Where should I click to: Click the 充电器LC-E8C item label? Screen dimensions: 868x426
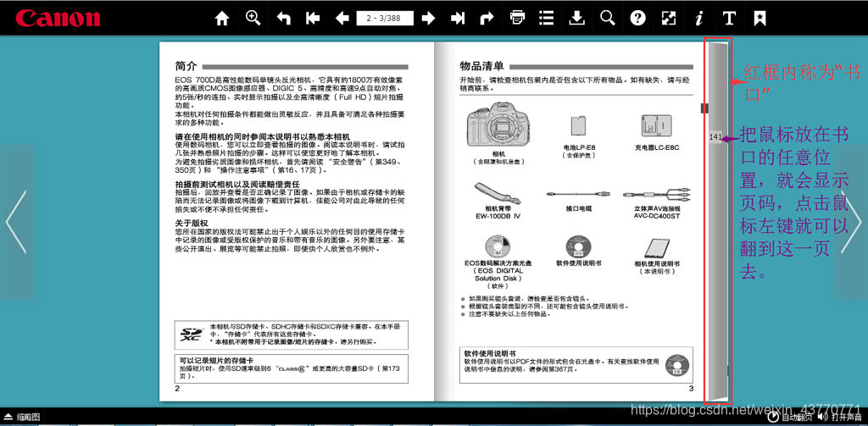[656, 147]
